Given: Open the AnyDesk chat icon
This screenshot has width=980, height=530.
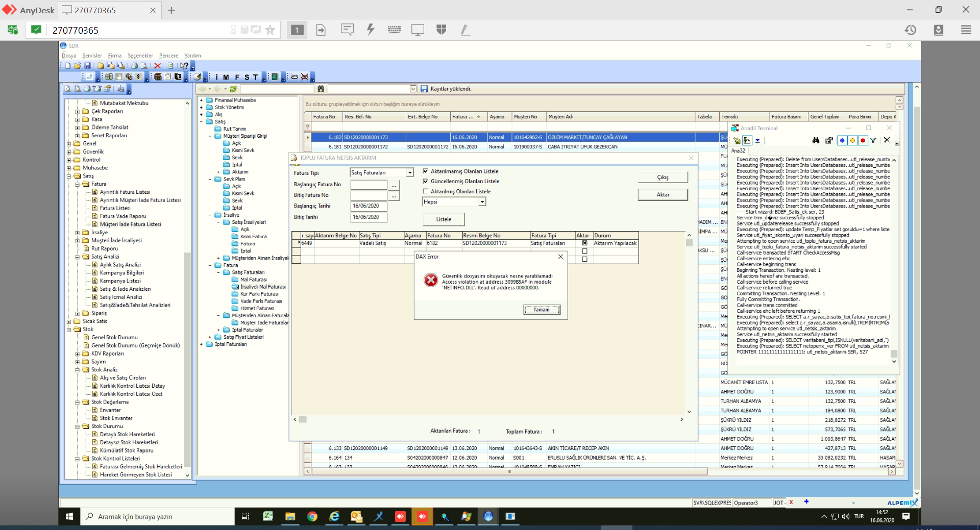Looking at the screenshot, I should click(x=347, y=30).
